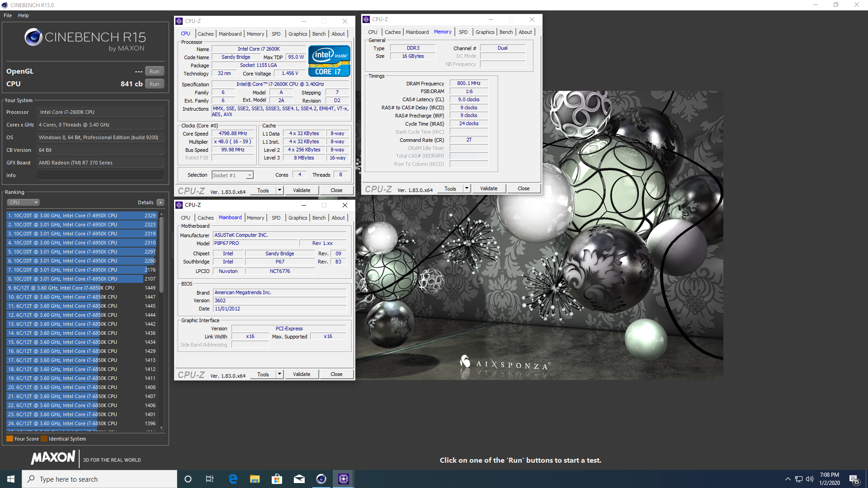
Task: Click the Your Score orange legend swatch
Action: click(x=9, y=439)
